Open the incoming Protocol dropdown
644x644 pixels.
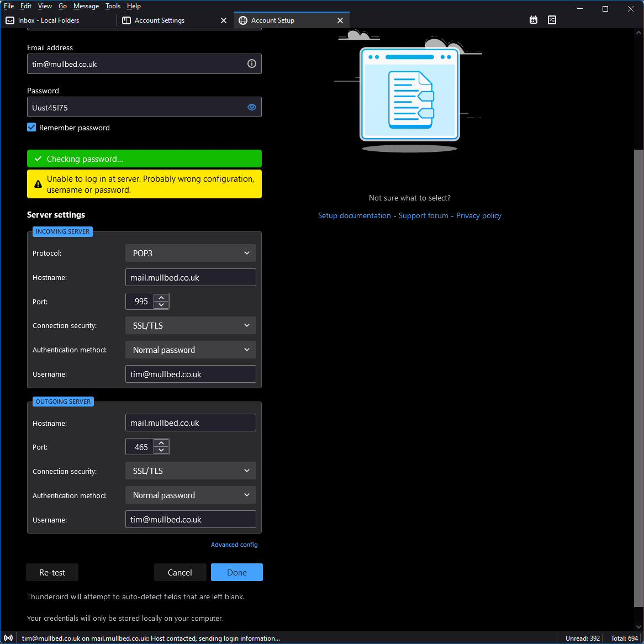point(191,253)
